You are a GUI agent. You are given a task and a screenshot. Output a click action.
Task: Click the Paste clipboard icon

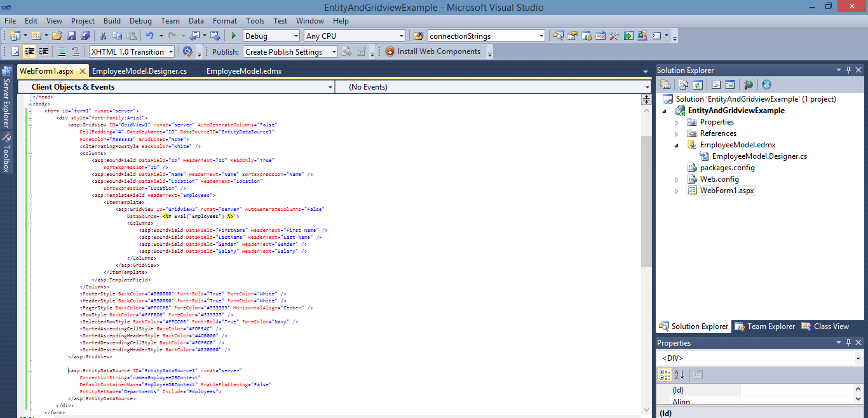pos(132,36)
